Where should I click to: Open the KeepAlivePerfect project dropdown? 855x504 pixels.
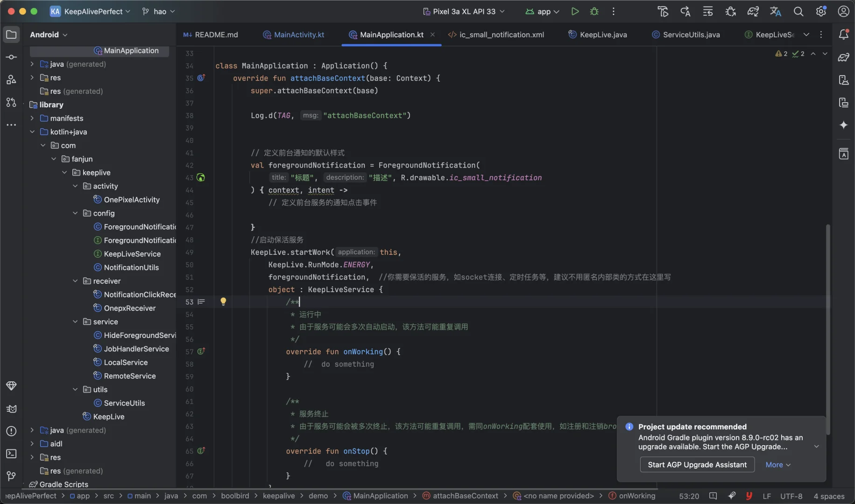click(x=90, y=11)
